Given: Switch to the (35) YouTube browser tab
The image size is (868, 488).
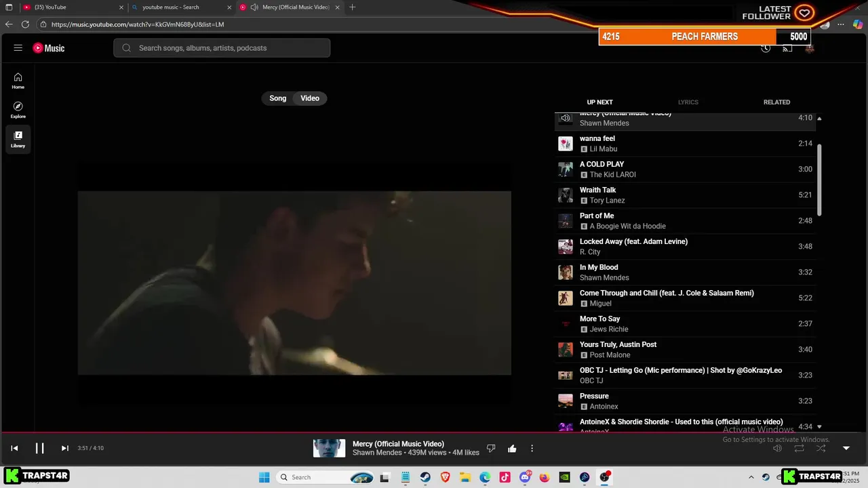Looking at the screenshot, I should click(73, 7).
